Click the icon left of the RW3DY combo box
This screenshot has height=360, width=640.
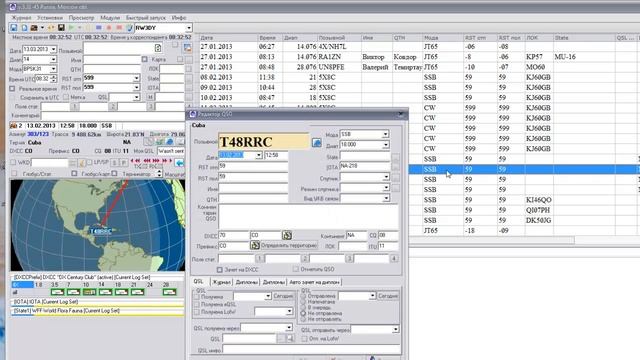coord(130,28)
